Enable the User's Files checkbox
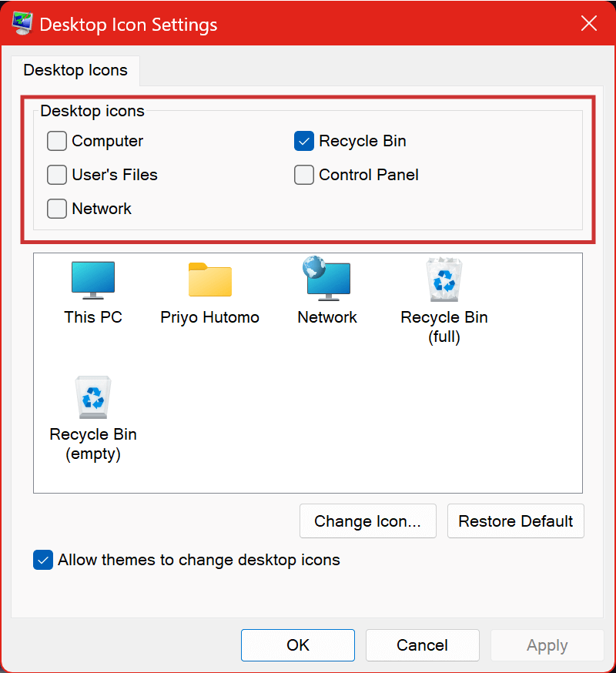The width and height of the screenshot is (616, 673). [57, 175]
